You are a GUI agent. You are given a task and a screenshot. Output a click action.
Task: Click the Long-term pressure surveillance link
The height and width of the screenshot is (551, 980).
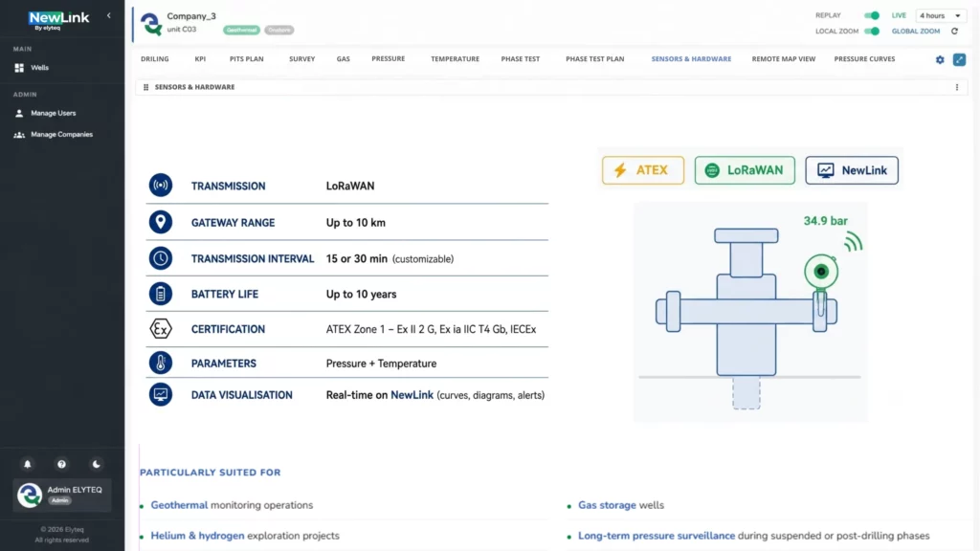click(x=657, y=536)
